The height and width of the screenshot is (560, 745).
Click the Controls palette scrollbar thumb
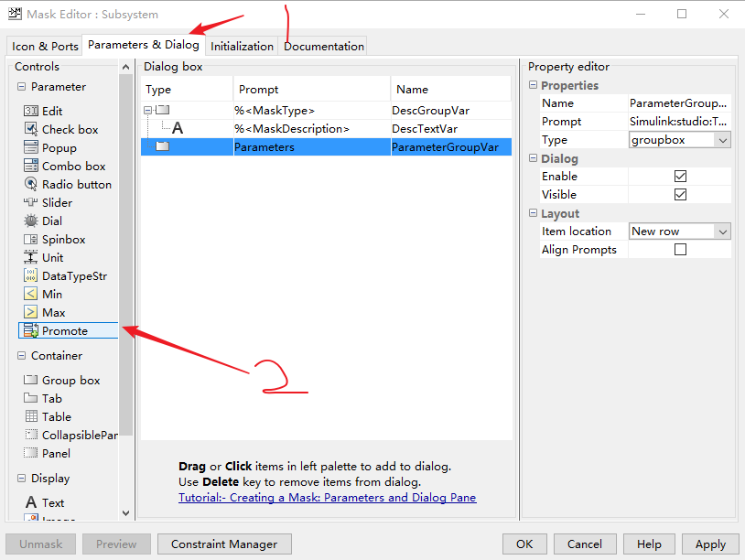click(126, 254)
